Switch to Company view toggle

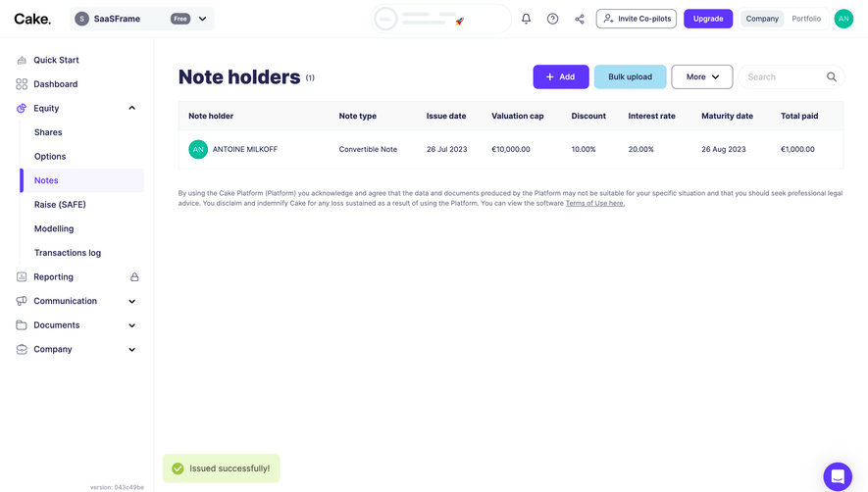click(x=762, y=19)
